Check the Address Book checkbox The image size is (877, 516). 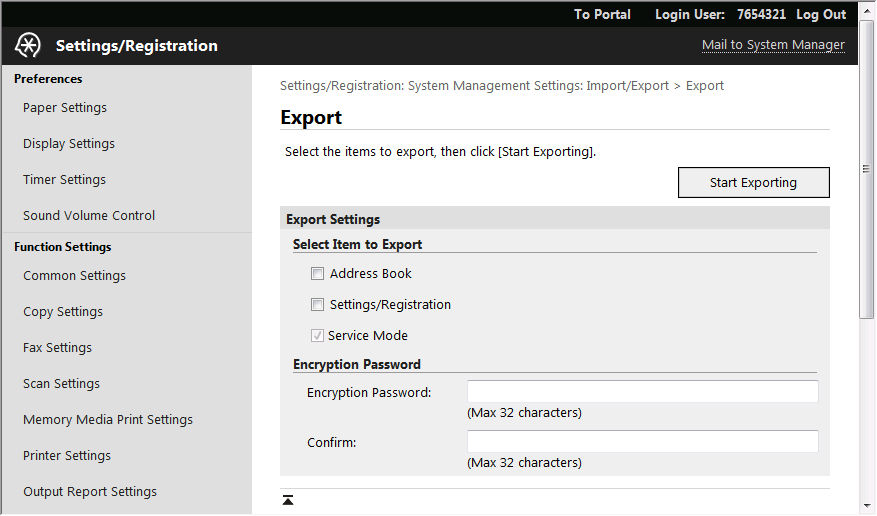point(317,273)
